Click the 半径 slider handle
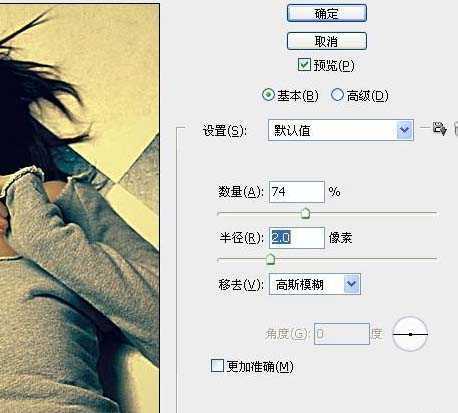The image size is (458, 413). coord(270,259)
